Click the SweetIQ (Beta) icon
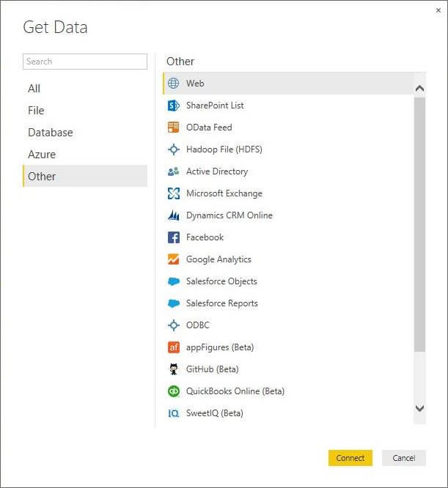Viewport: 448px width, 488px height. point(174,413)
